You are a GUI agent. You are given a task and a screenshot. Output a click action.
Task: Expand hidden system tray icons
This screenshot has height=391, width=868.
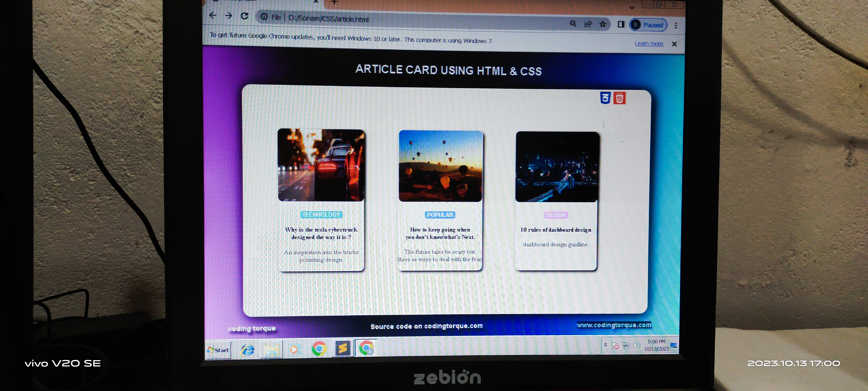[605, 345]
